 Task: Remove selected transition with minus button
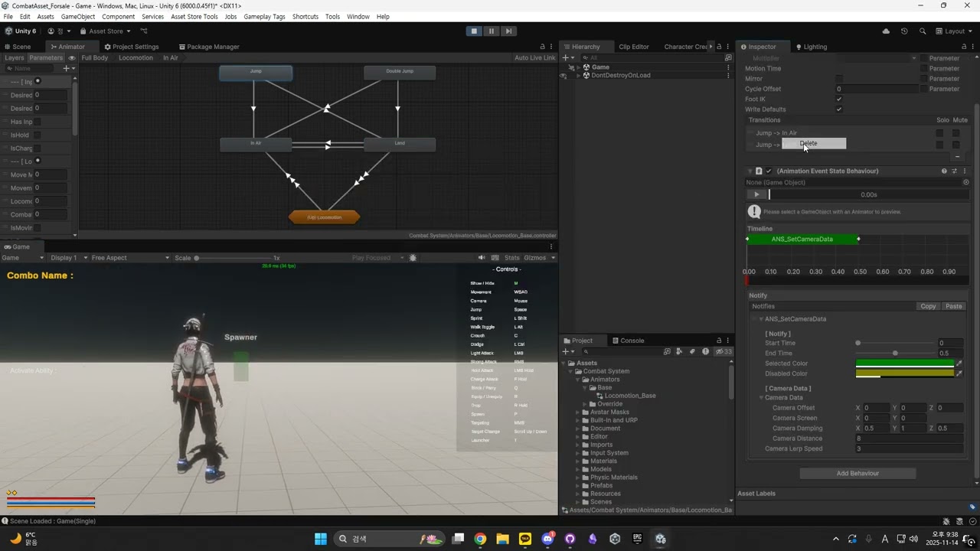pos(957,157)
